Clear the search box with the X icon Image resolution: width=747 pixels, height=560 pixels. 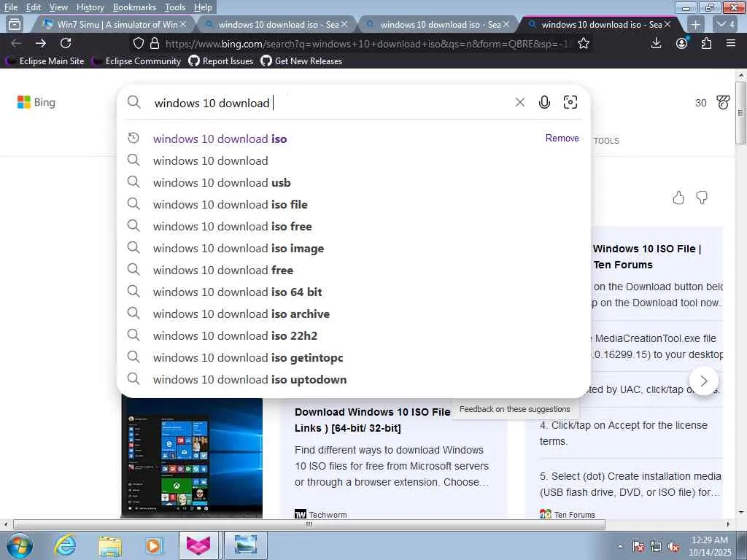(x=519, y=102)
